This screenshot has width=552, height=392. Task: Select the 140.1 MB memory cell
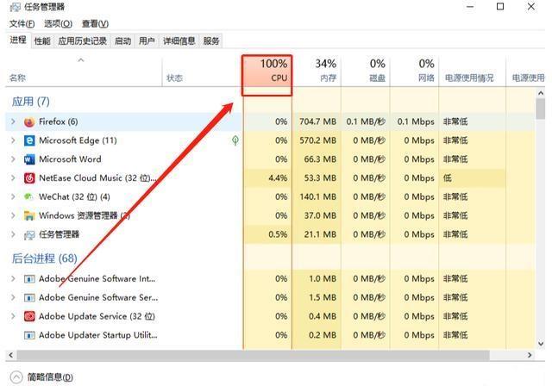[x=317, y=196]
